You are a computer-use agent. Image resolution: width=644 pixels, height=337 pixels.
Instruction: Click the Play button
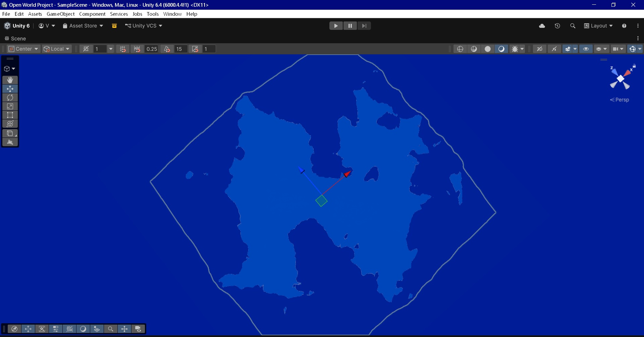click(x=336, y=26)
